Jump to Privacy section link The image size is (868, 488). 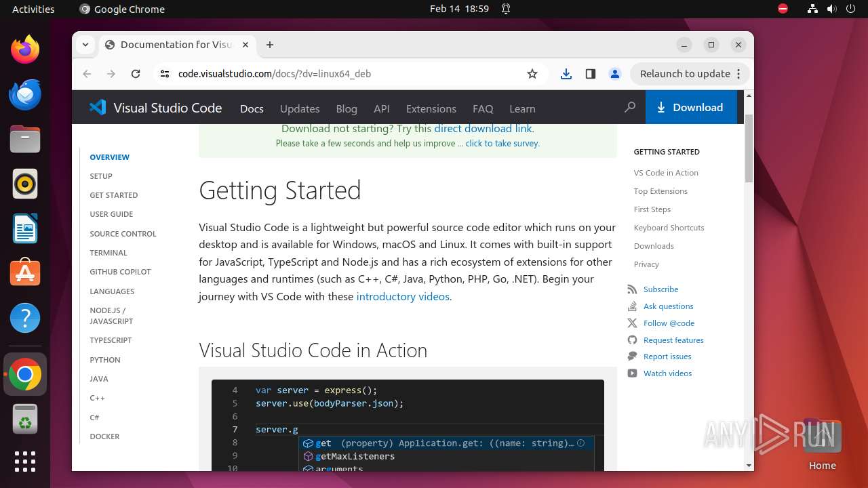[x=646, y=264]
